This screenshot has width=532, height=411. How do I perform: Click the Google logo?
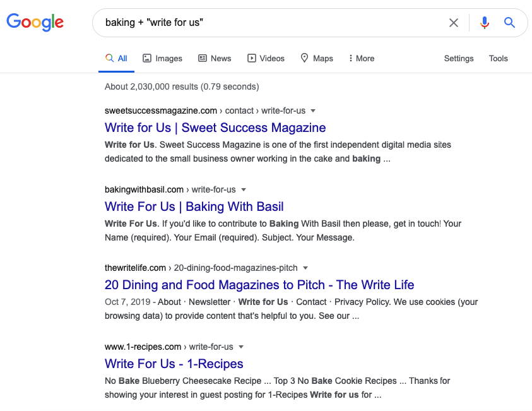35,22
